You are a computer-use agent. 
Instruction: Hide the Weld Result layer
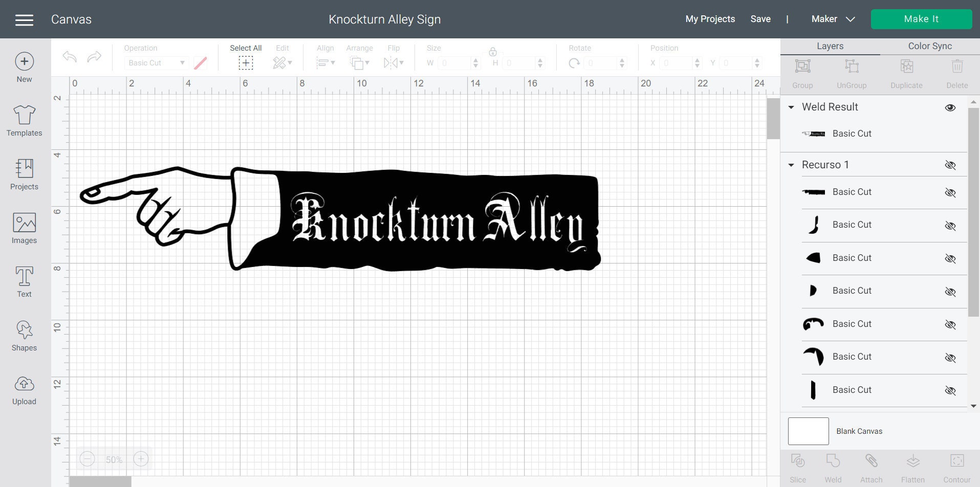tap(950, 107)
